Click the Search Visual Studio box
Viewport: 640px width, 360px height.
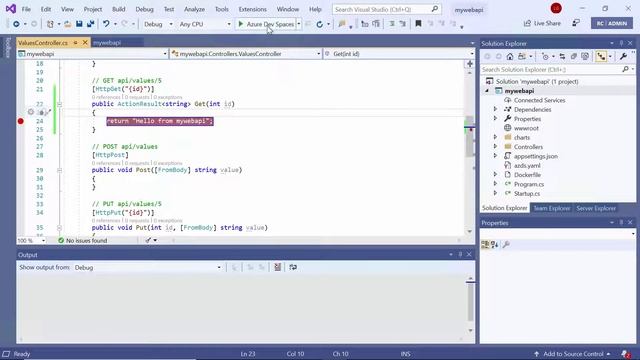(386, 9)
